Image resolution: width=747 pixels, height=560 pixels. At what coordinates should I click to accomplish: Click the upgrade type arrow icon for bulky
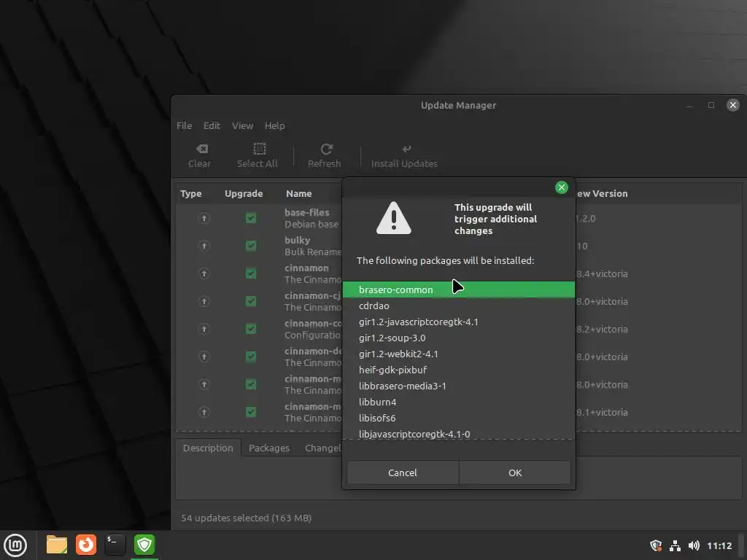click(204, 246)
